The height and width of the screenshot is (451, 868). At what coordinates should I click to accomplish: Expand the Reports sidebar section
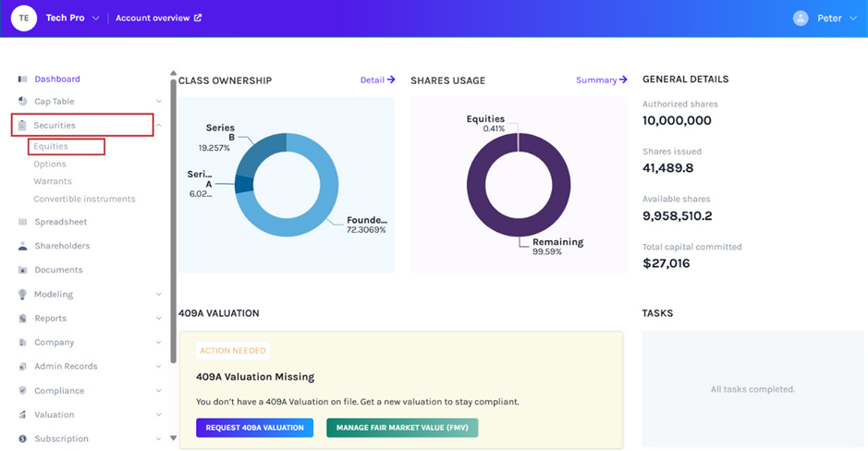pos(159,319)
